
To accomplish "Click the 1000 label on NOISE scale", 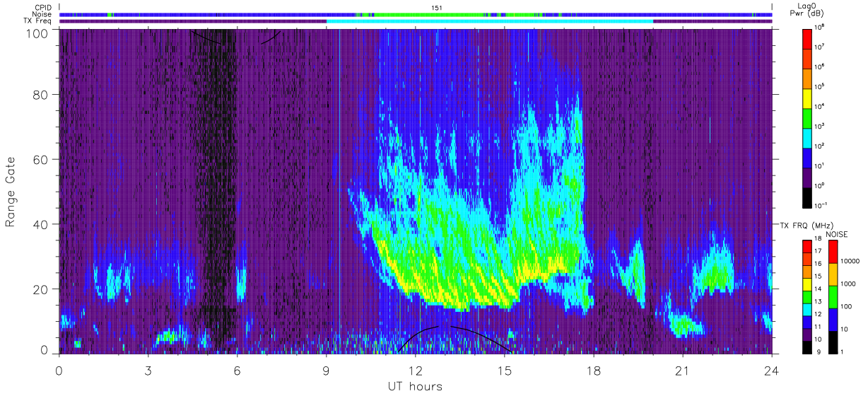I will (848, 284).
